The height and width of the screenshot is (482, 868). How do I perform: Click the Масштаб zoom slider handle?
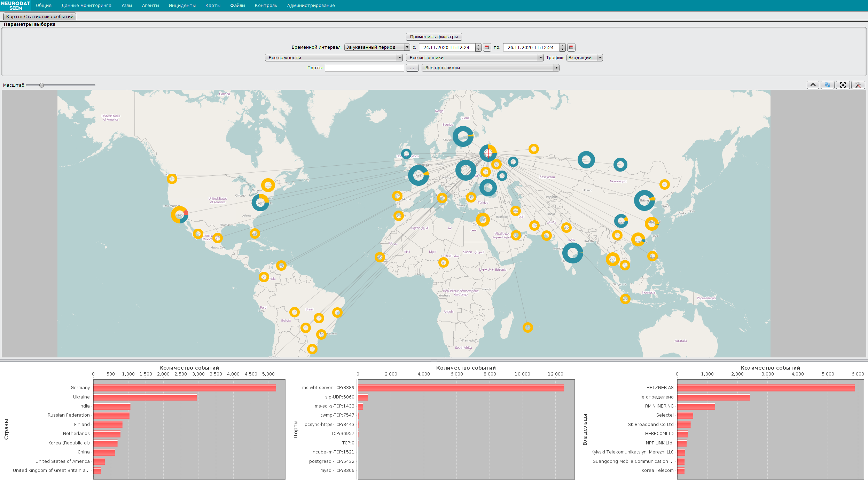click(x=42, y=85)
